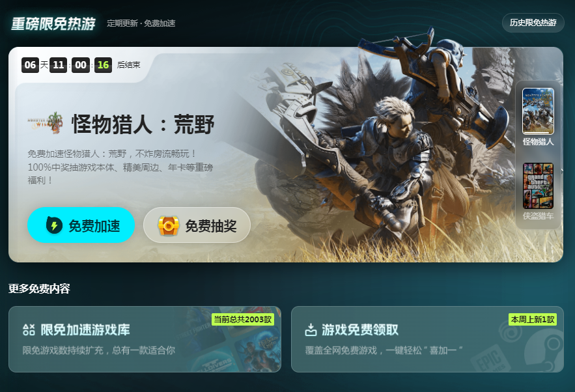Viewport: 575px width, 392px height.
Task: Click the green seconds countdown box
Action: pyautogui.click(x=103, y=65)
